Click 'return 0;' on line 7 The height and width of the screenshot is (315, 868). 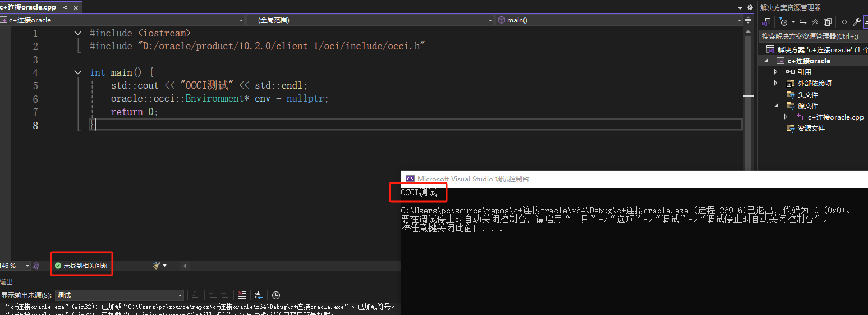pyautogui.click(x=135, y=112)
